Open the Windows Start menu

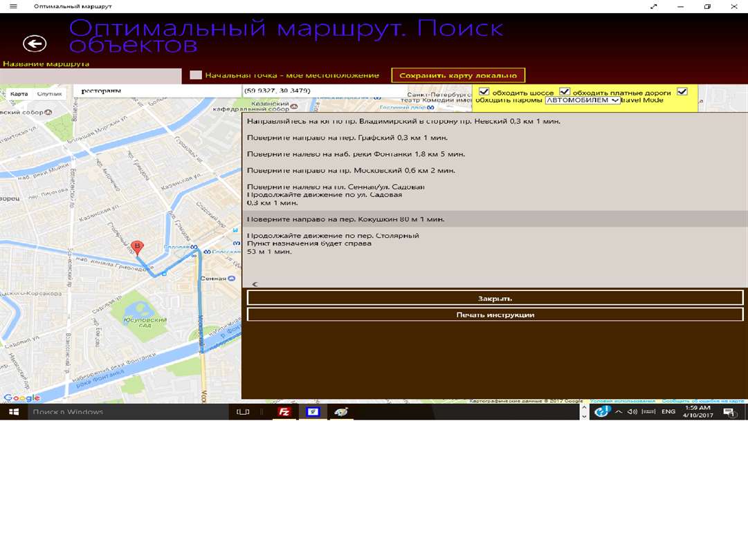coord(14,412)
